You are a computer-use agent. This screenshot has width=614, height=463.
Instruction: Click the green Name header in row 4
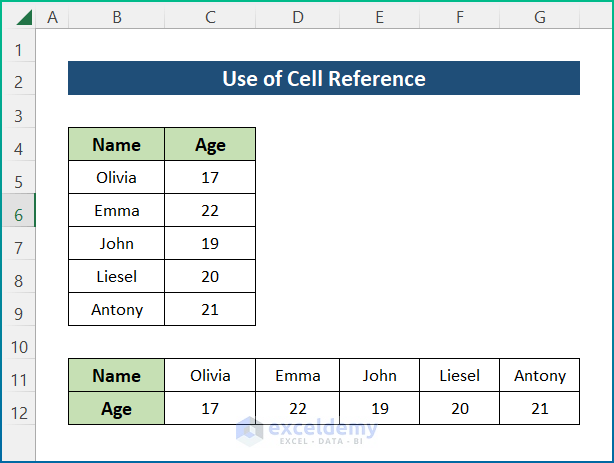click(x=116, y=144)
